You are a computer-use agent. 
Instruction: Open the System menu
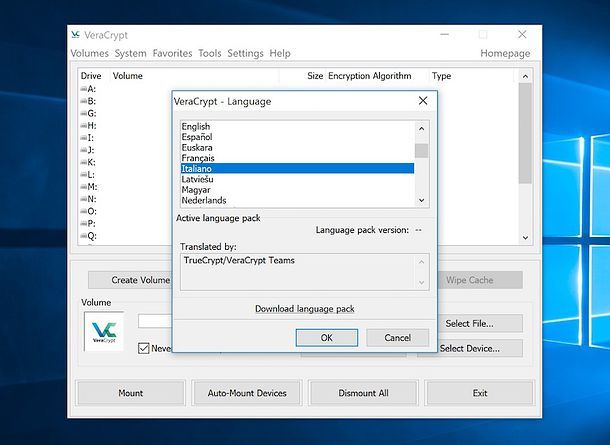(x=130, y=53)
